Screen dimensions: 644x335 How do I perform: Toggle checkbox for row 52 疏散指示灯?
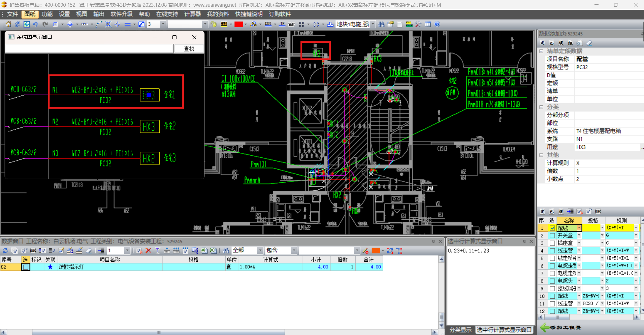pos(26,267)
